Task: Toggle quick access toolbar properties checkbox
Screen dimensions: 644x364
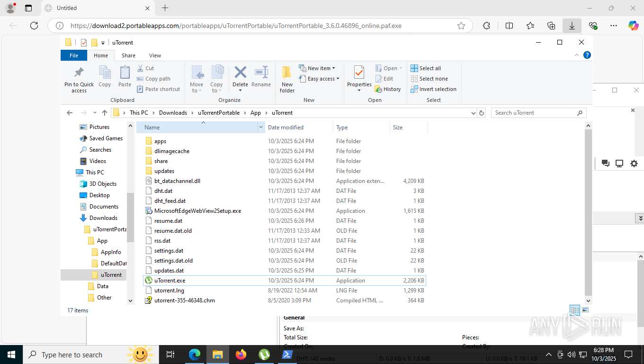Action: (84, 43)
